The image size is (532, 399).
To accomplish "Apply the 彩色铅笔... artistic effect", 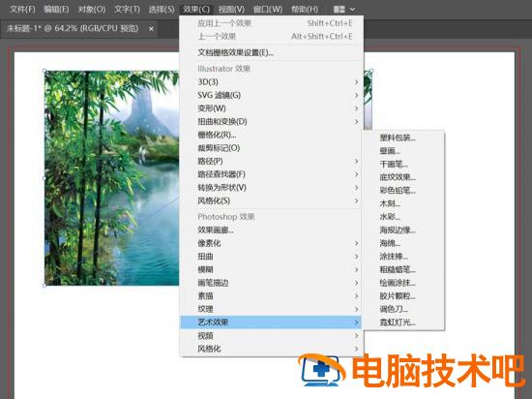I will (x=403, y=191).
